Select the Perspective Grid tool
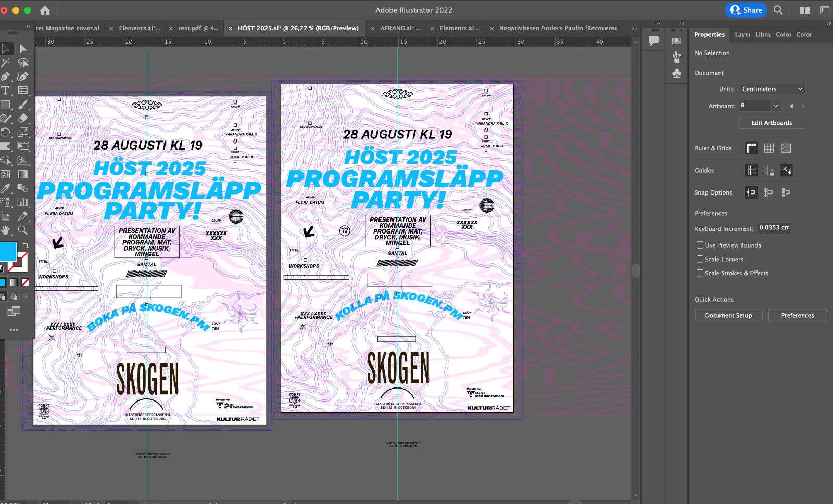Screen dimensions: 833x504 [23, 160]
